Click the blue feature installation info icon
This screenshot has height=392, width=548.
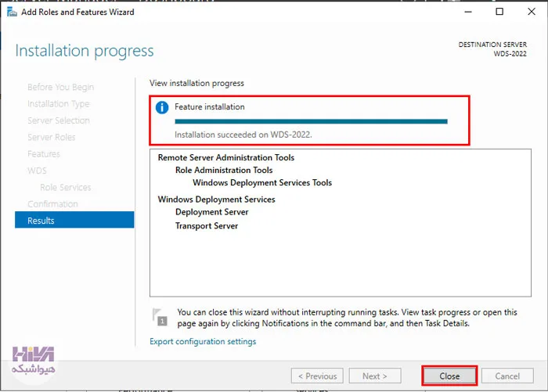(162, 107)
